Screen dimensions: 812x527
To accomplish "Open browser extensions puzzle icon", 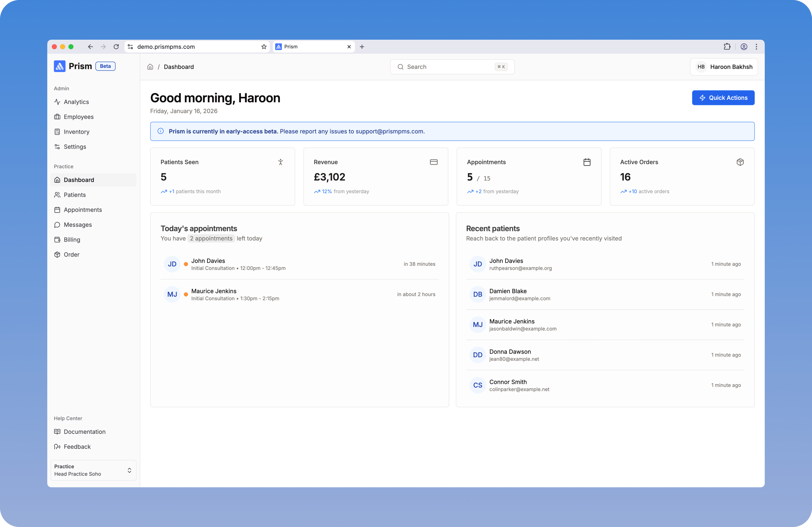I will pyautogui.click(x=727, y=47).
